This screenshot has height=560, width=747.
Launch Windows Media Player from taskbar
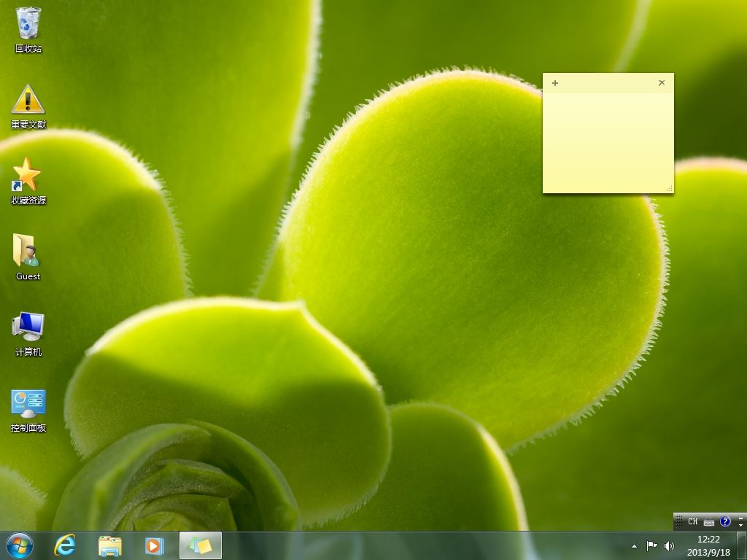pos(154,545)
